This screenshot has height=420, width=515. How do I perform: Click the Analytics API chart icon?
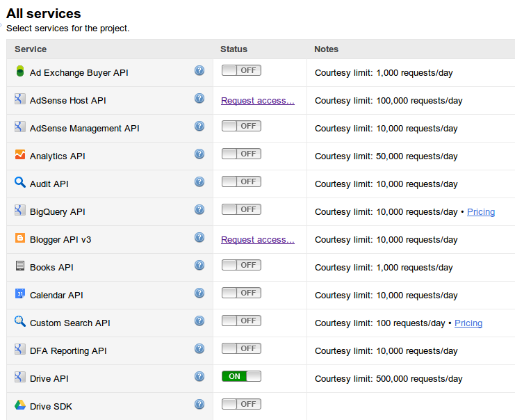(19, 154)
